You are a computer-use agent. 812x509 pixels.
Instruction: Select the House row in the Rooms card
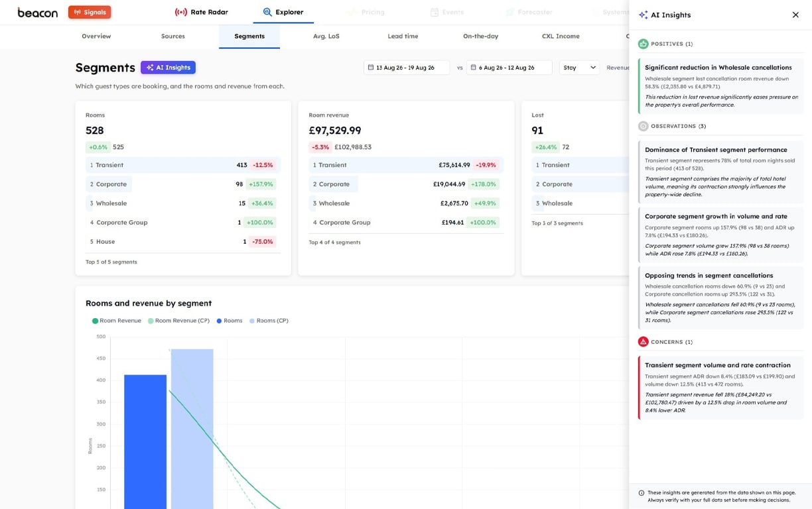coord(183,242)
